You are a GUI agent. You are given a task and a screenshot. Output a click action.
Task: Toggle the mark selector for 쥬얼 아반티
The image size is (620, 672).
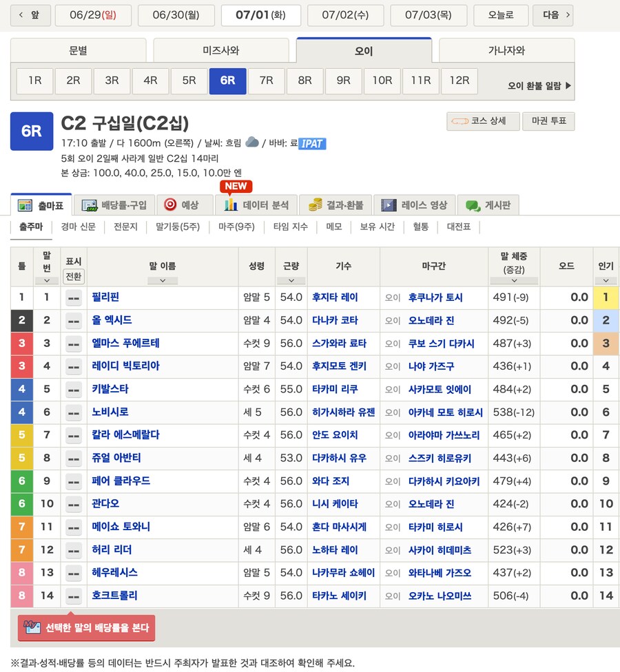73,459
